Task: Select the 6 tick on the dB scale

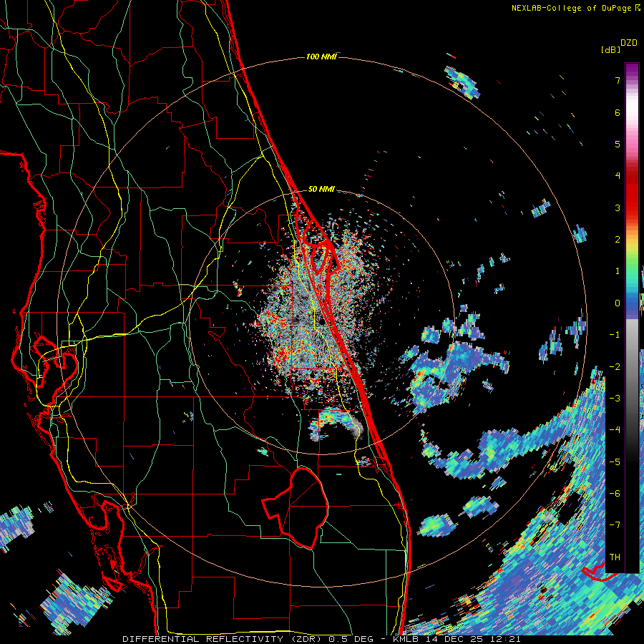Action: pyautogui.click(x=618, y=112)
